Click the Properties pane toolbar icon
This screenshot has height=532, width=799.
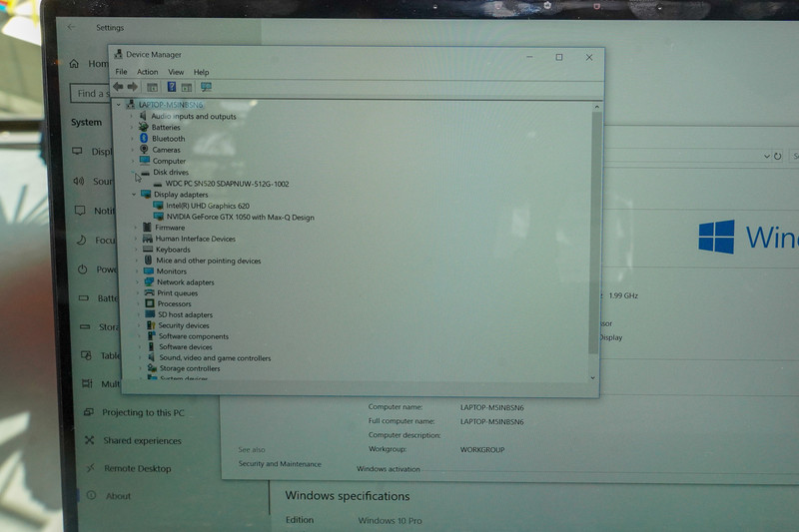tap(187, 88)
